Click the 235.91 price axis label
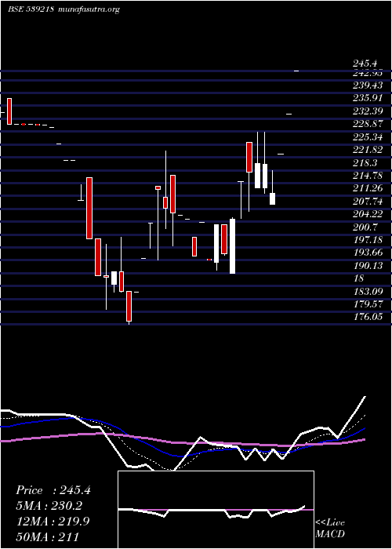 coord(368,98)
